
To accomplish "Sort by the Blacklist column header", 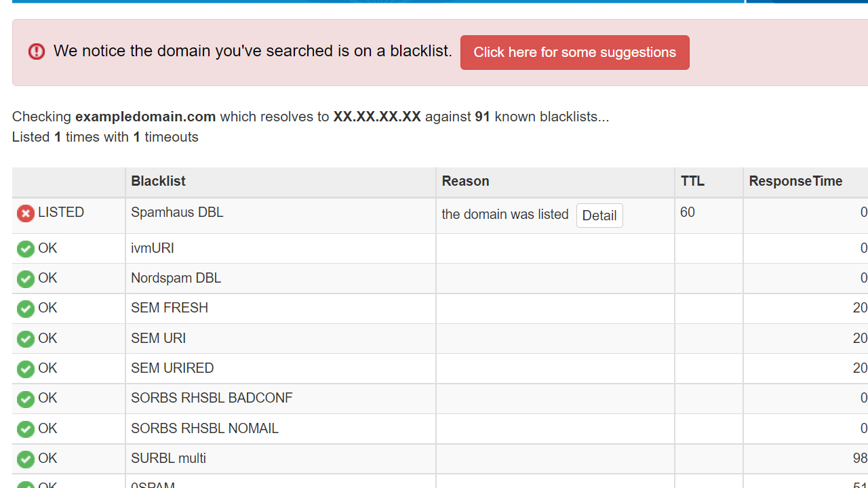I will (158, 181).
